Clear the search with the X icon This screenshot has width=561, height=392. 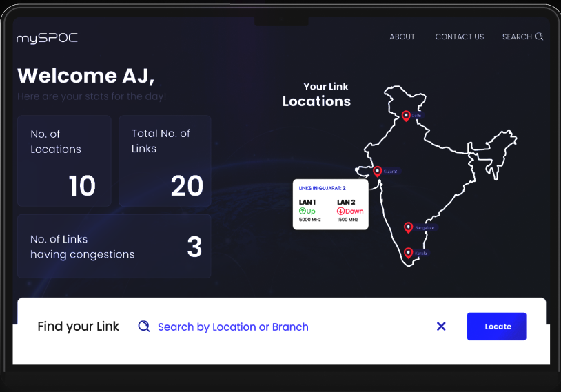click(x=441, y=327)
